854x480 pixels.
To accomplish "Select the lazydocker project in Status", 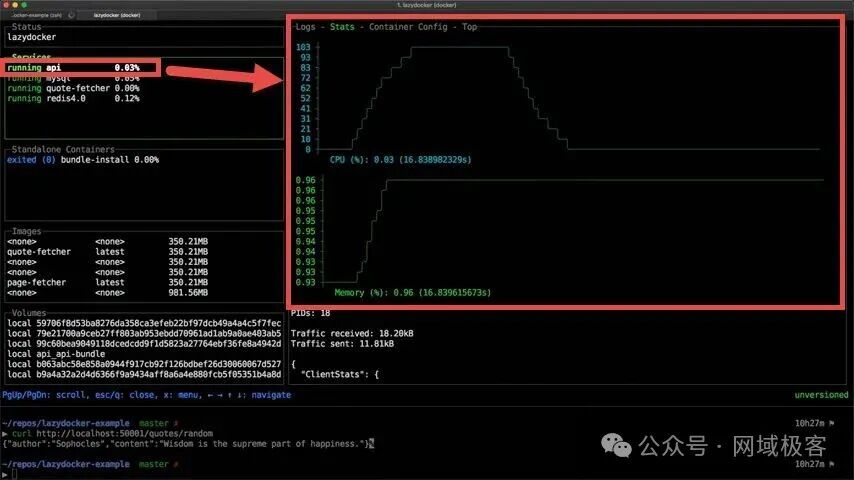I will point(32,37).
